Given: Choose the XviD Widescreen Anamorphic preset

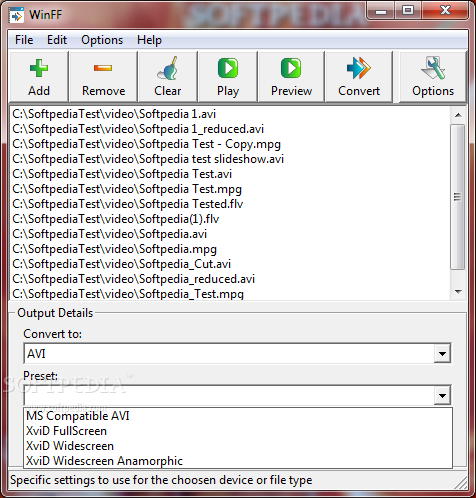Looking at the screenshot, I should tap(238, 461).
